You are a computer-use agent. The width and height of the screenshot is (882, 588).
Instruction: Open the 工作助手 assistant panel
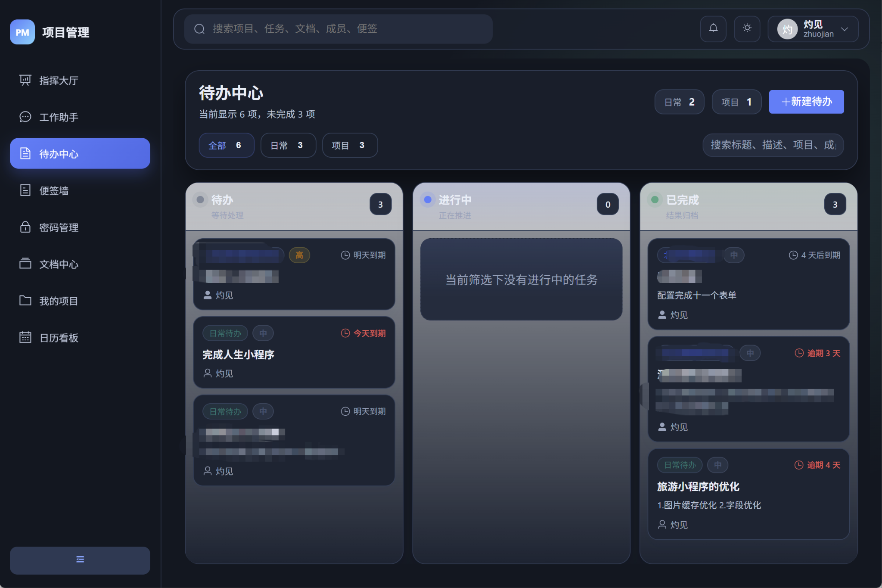(x=59, y=117)
